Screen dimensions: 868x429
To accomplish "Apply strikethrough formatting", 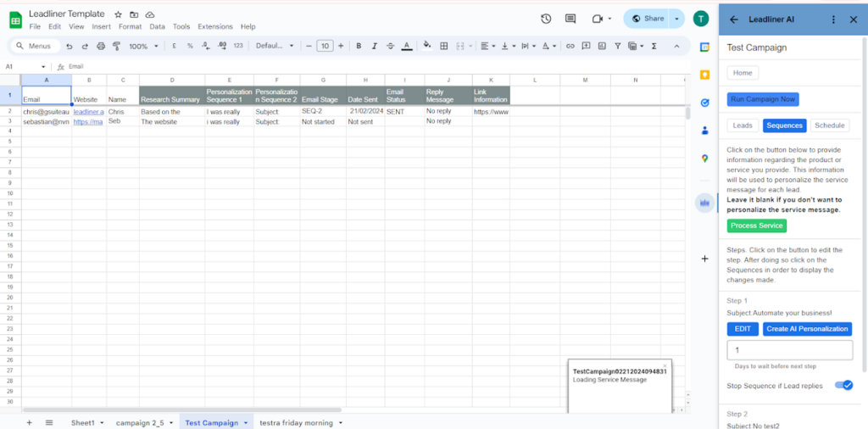I will click(x=390, y=46).
